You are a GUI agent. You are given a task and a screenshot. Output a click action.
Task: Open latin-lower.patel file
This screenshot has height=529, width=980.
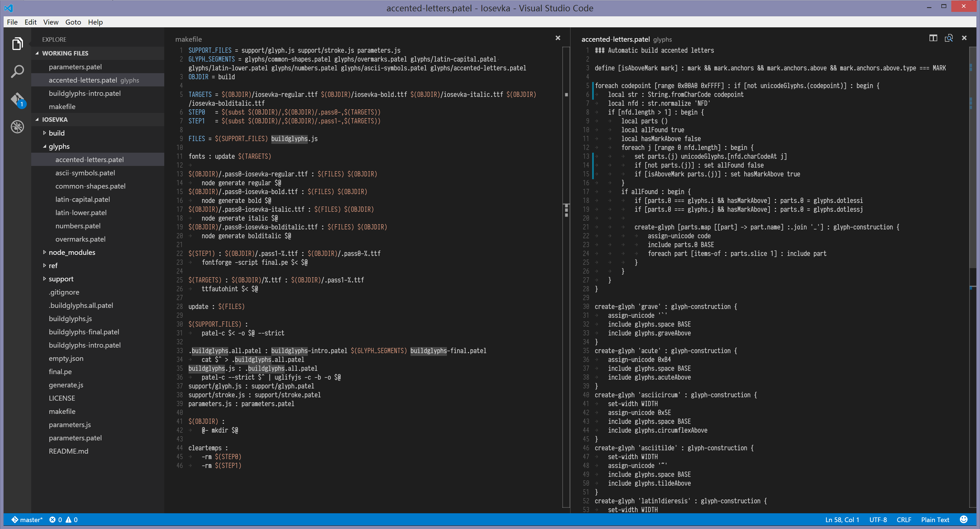[x=98, y=213]
